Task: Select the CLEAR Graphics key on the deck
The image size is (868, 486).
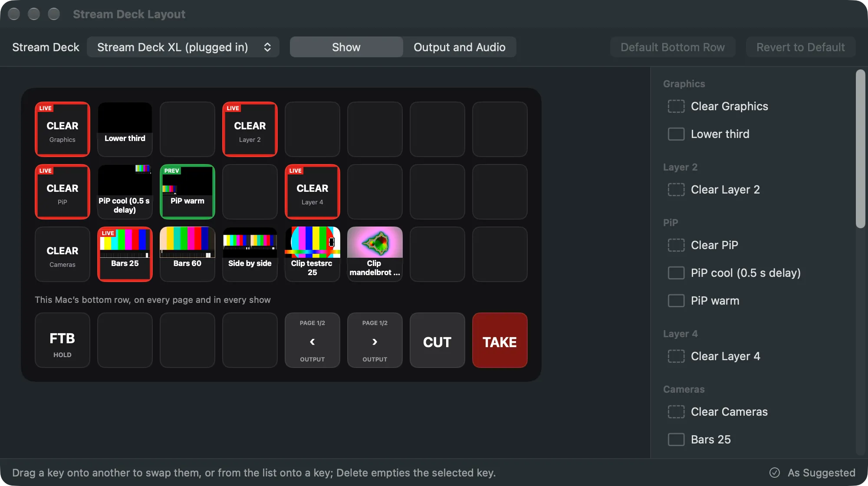Action: (62, 129)
